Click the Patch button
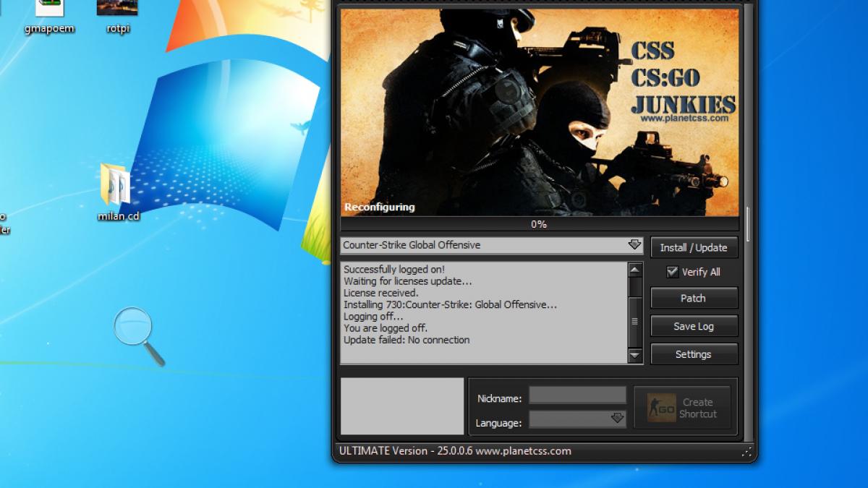 click(694, 298)
